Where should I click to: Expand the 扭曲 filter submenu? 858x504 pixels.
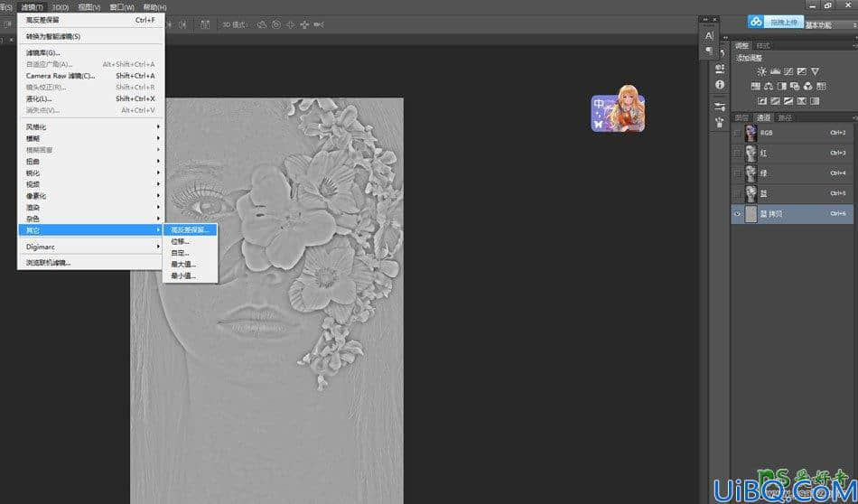coord(91,162)
